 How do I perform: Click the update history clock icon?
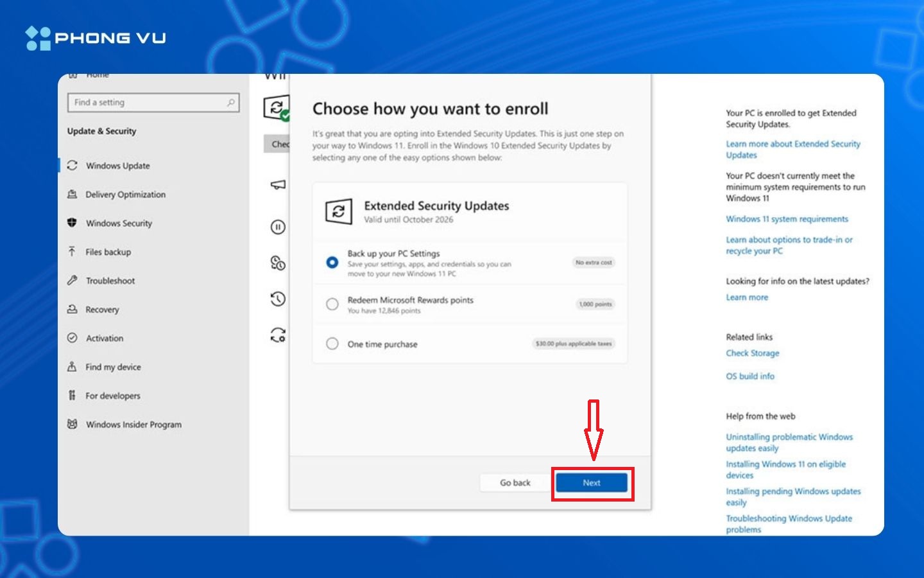point(278,299)
